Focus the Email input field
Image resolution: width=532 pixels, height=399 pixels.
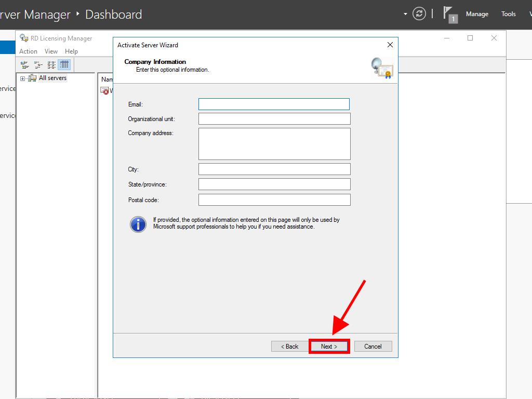coord(274,104)
